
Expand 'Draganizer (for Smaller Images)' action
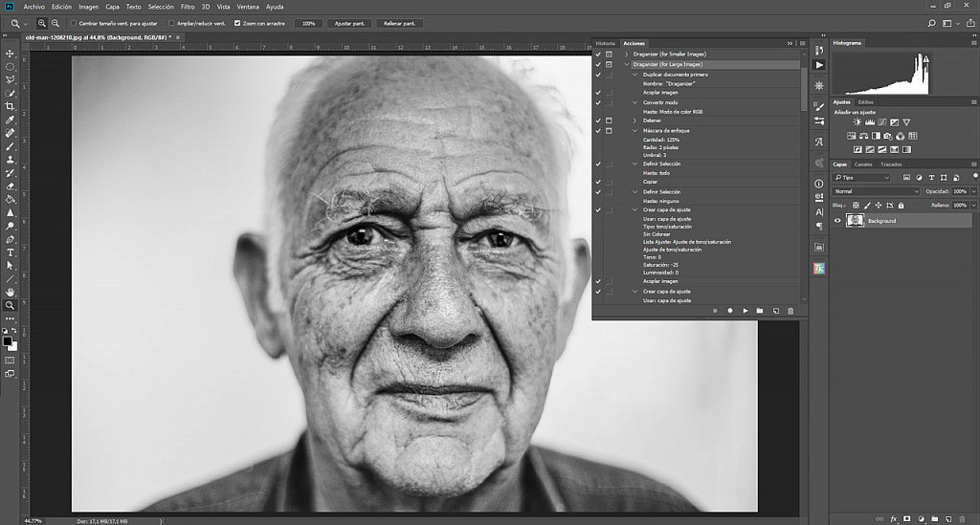pyautogui.click(x=627, y=55)
